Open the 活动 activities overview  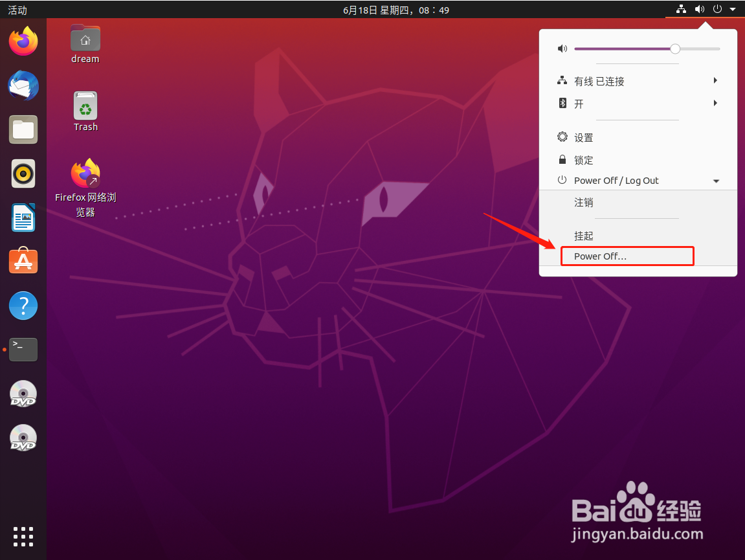click(17, 10)
